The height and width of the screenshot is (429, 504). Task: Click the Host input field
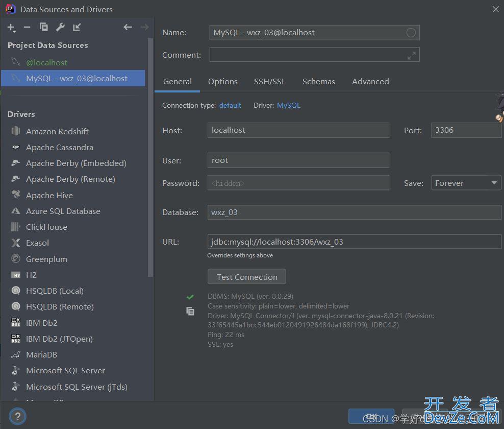[298, 130]
